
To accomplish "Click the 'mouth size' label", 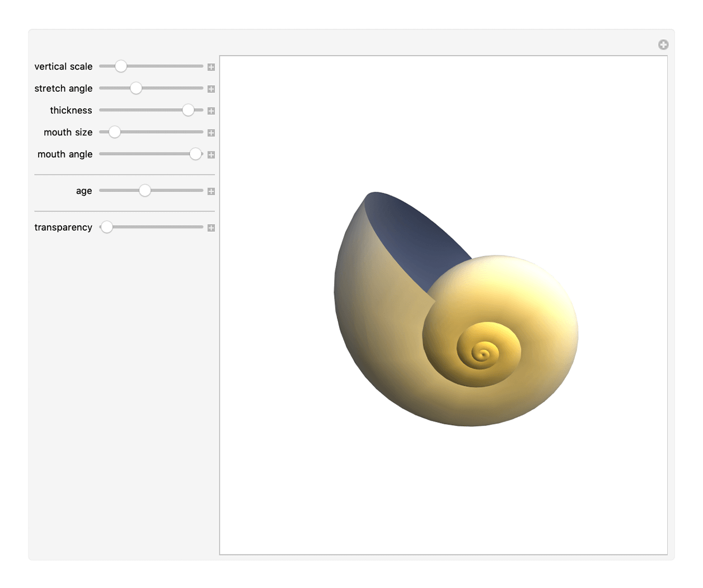I will (68, 132).
